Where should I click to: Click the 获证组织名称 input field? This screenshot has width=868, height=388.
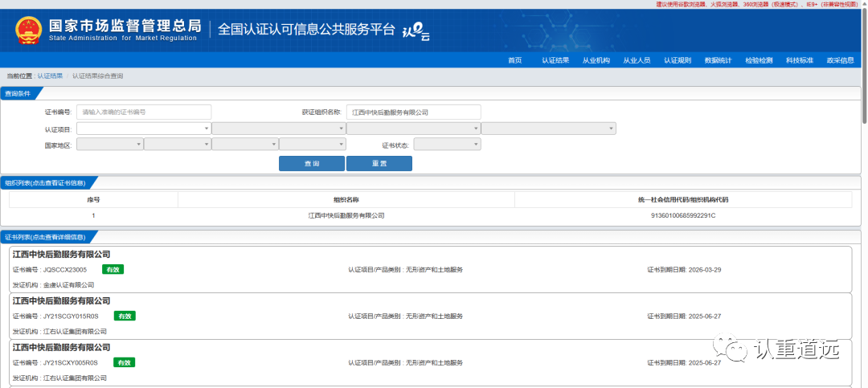tap(414, 112)
